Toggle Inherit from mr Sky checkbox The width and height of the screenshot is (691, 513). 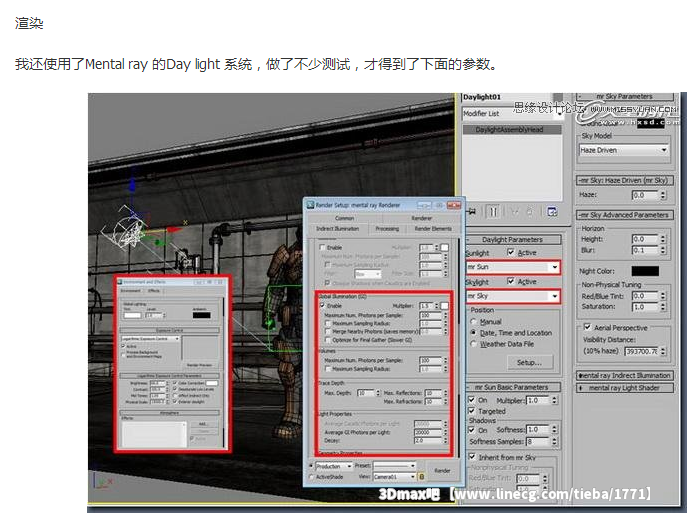click(472, 457)
